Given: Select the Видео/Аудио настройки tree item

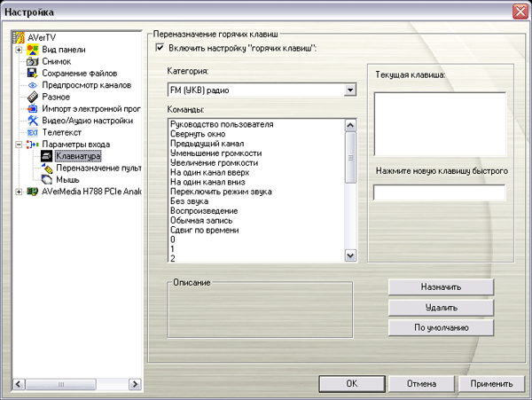Looking at the screenshot, I should (x=87, y=121).
